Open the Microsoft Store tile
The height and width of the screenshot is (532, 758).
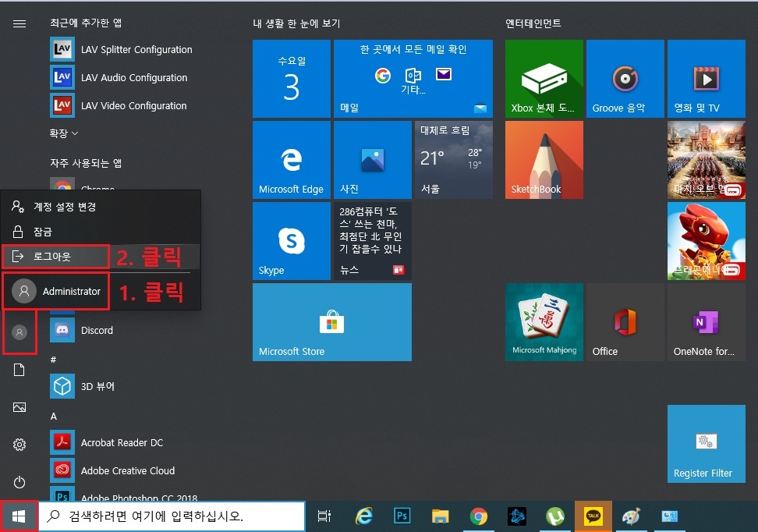coord(332,322)
